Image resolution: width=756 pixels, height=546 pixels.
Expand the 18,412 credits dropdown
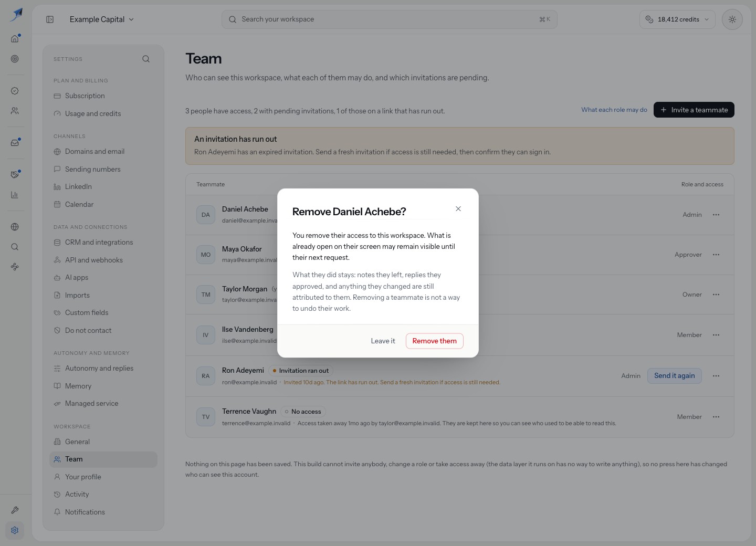pos(677,19)
